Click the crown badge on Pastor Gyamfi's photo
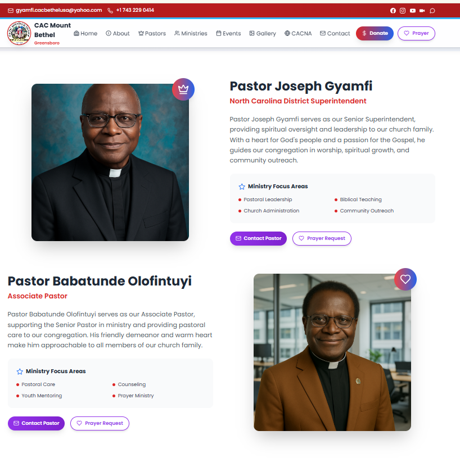 click(x=183, y=89)
